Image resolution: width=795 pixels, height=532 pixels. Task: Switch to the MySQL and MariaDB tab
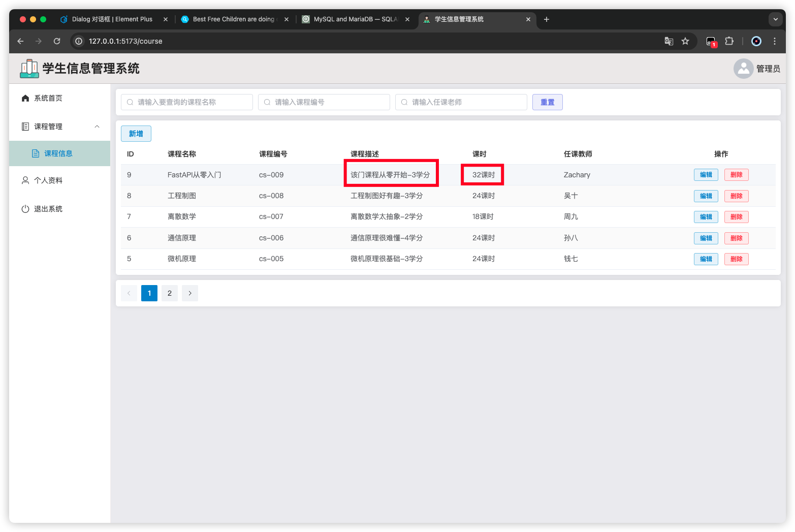pos(356,19)
